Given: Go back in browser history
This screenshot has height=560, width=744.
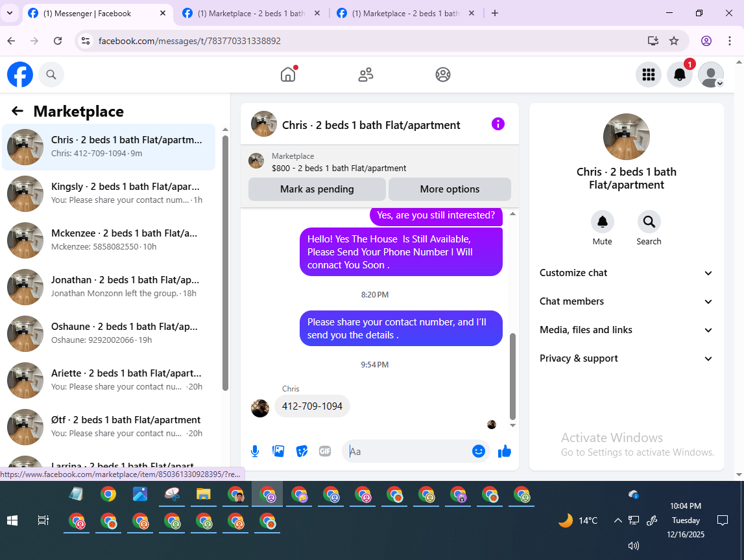Looking at the screenshot, I should point(12,41).
